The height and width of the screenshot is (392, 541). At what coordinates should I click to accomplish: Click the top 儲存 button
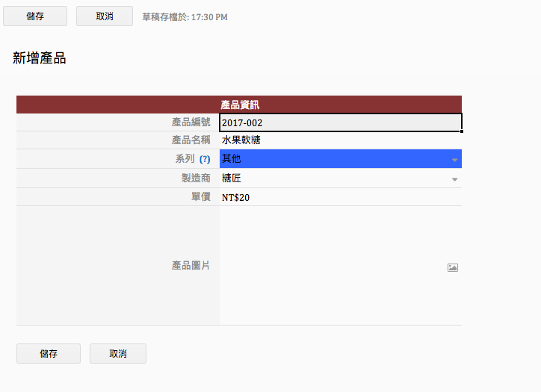click(35, 16)
